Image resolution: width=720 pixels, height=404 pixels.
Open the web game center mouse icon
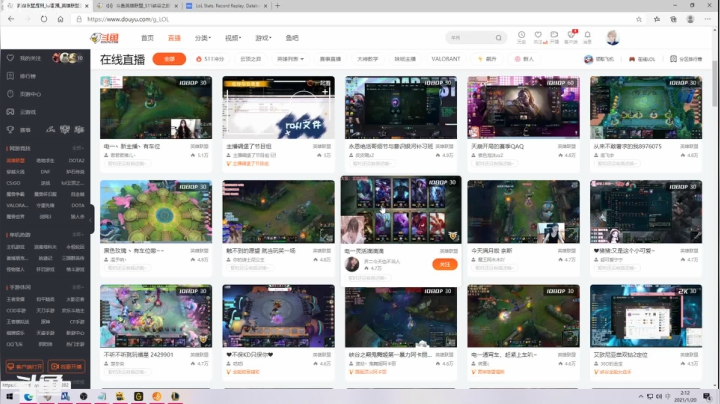10,94
